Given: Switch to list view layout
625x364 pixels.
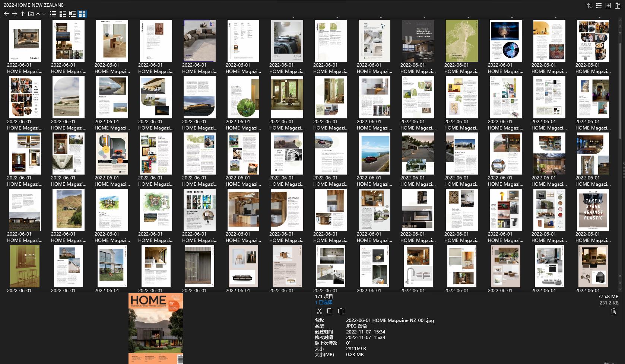Looking at the screenshot, I should 53,14.
